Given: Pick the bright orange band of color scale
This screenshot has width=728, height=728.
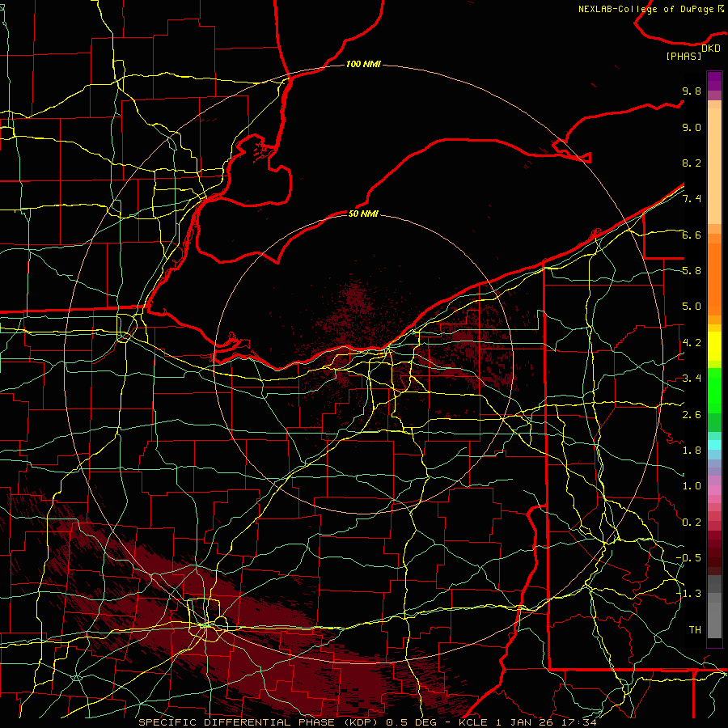Looking at the screenshot, I should pos(714,279).
